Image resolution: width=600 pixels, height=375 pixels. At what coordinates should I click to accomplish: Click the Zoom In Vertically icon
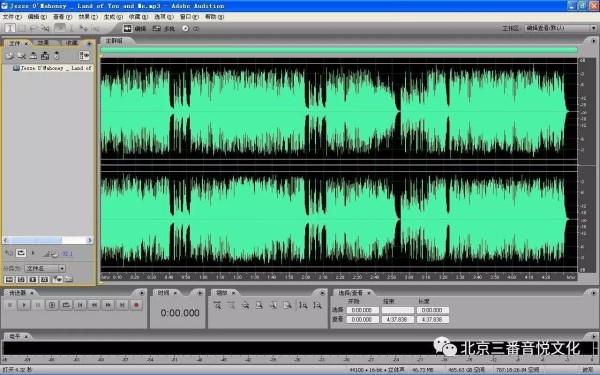coord(303,305)
